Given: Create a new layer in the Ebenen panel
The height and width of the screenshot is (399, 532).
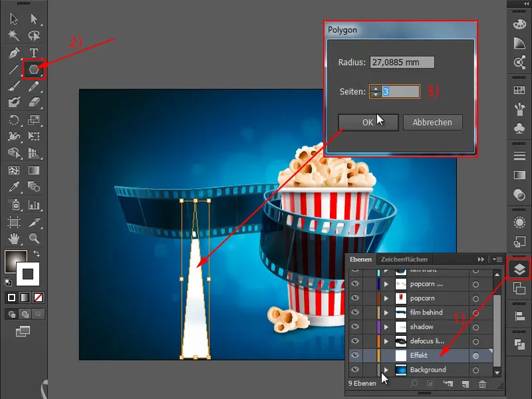Looking at the screenshot, I should click(465, 384).
